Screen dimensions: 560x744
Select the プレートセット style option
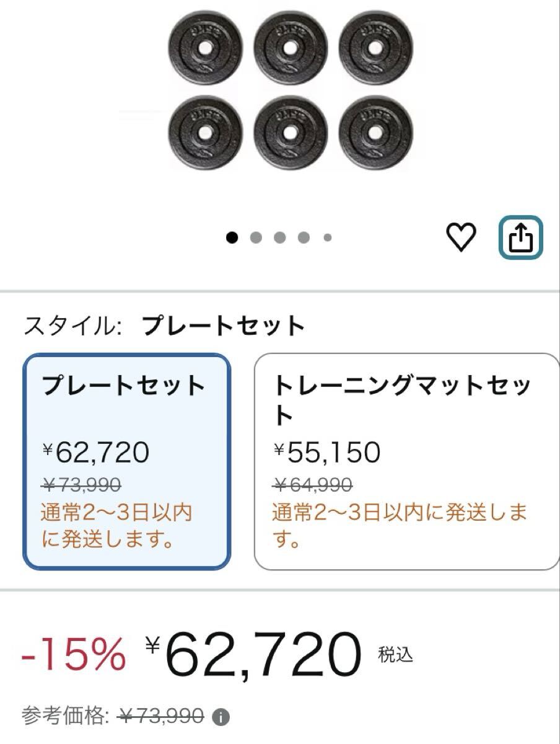[126, 461]
